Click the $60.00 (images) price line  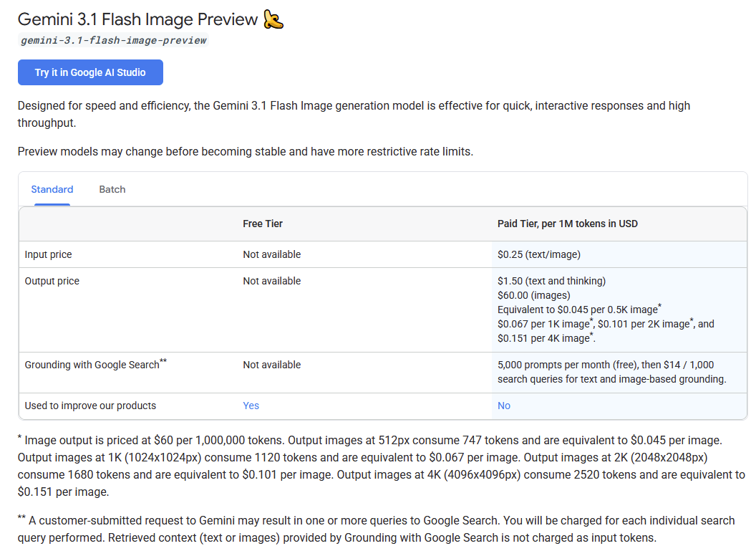pos(534,295)
